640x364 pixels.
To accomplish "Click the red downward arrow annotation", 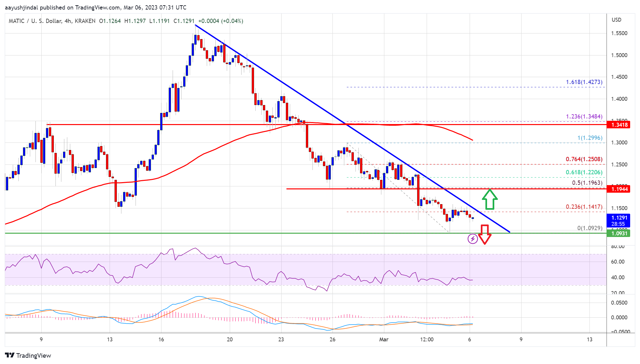I will 484,234.
